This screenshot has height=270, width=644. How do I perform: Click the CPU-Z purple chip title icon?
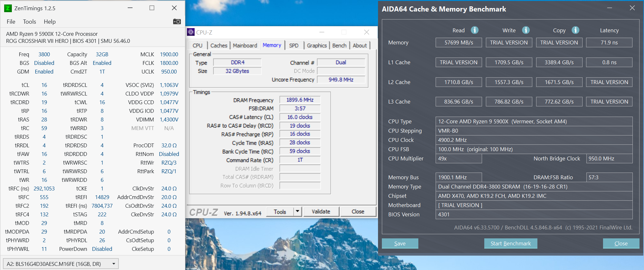pos(191,32)
